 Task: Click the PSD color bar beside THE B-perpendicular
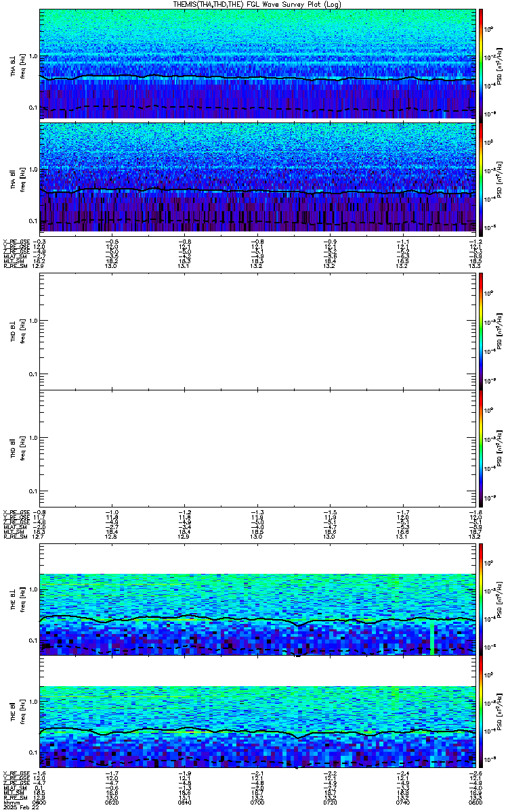point(481,600)
